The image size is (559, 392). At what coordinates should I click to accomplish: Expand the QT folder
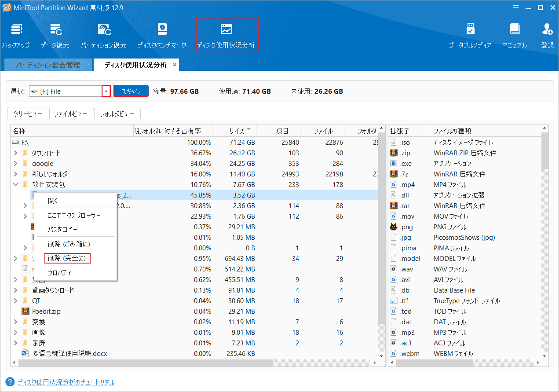click(15, 301)
